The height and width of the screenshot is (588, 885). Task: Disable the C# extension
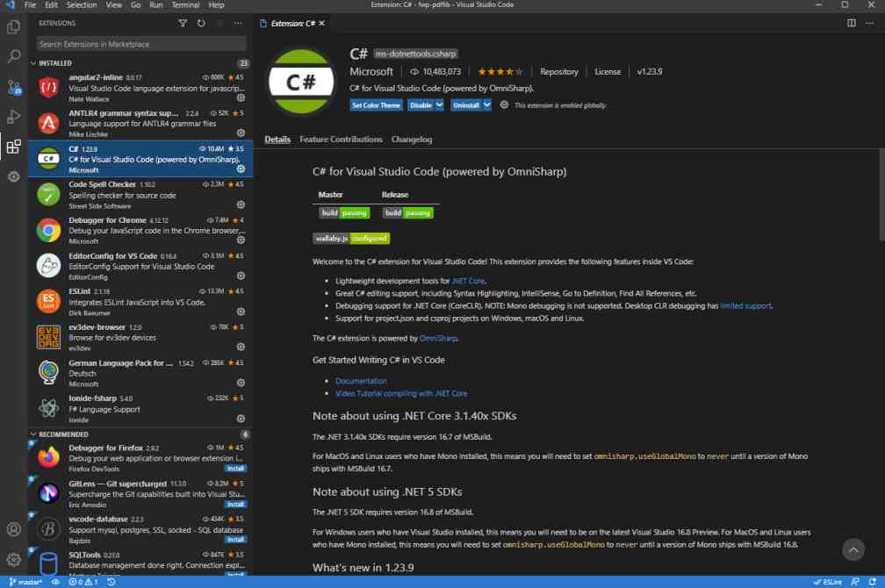[419, 104]
